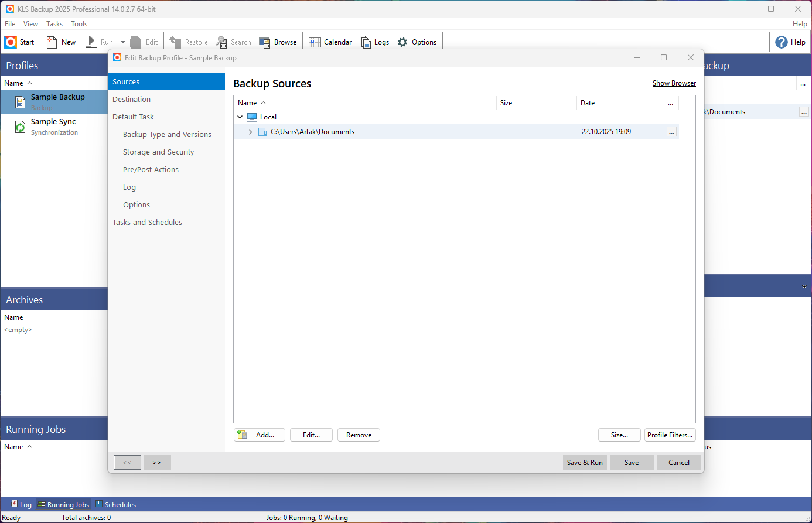
Task: Open Tasks and Schedules section
Action: pos(166,222)
